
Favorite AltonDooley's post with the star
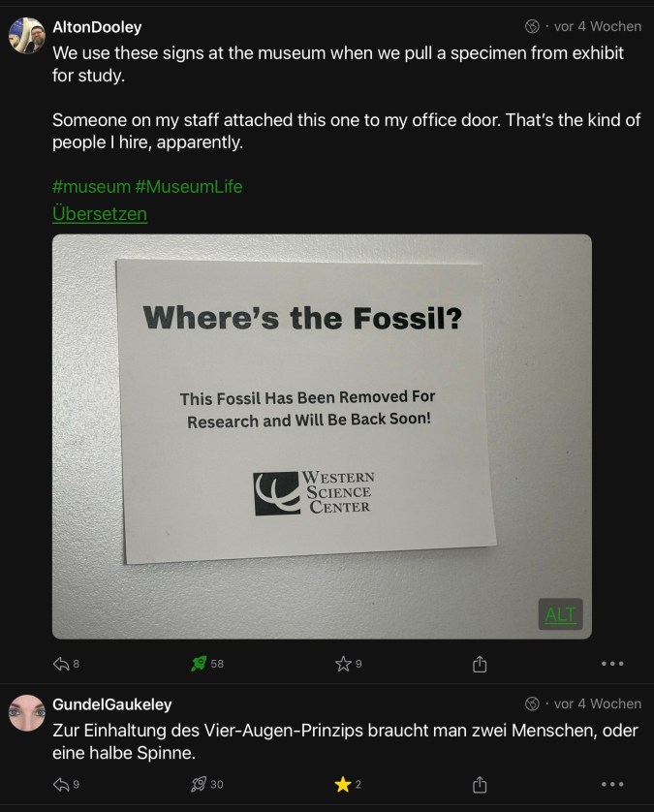click(342, 664)
